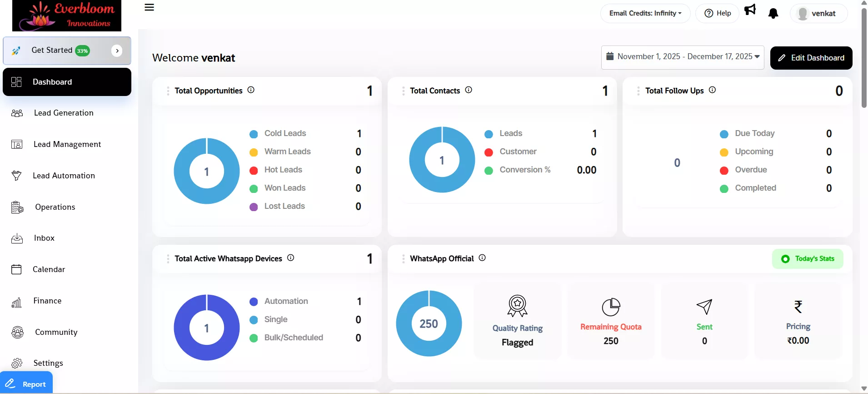
Task: Toggle Cold Leads legend dot
Action: (254, 134)
